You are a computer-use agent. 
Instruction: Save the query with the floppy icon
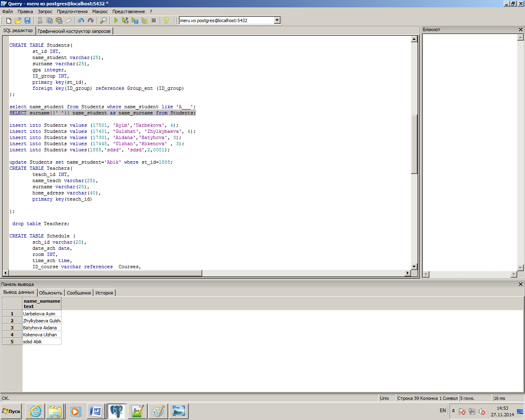(27, 21)
